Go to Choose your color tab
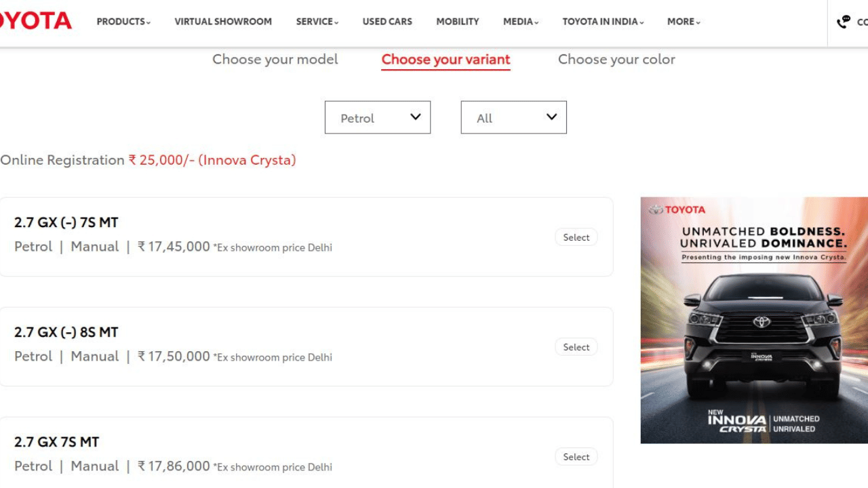The width and height of the screenshot is (868, 488). (616, 60)
